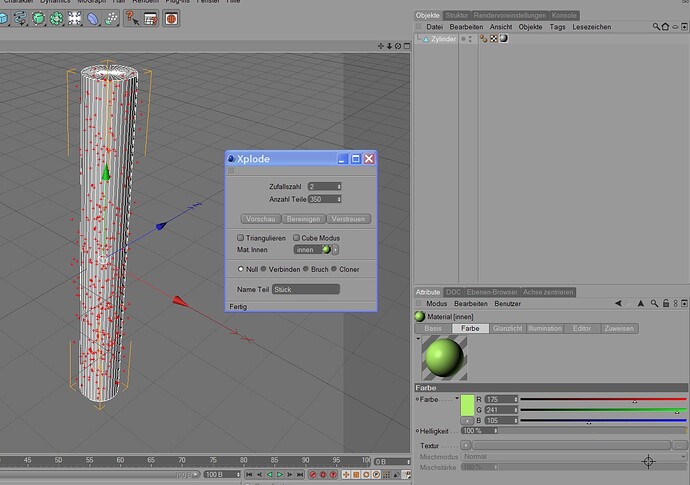The height and width of the screenshot is (485, 690).
Task: Click the up arrow in Attribute manager
Action: (x=641, y=303)
